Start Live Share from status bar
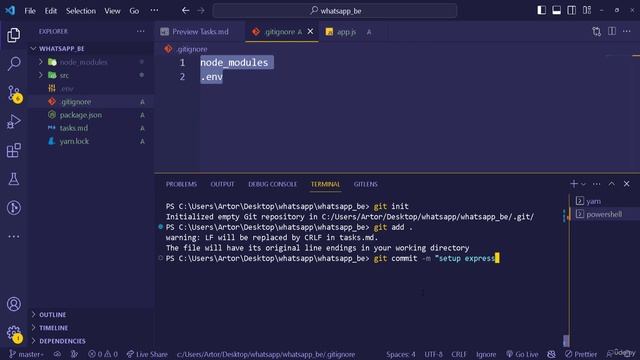The image size is (640, 360). pos(147,354)
